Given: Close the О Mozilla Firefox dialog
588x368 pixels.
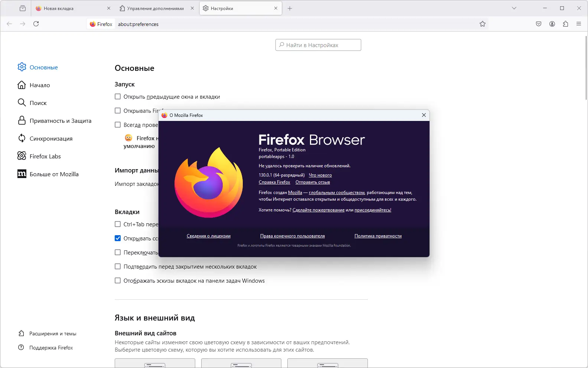Looking at the screenshot, I should 424,115.
